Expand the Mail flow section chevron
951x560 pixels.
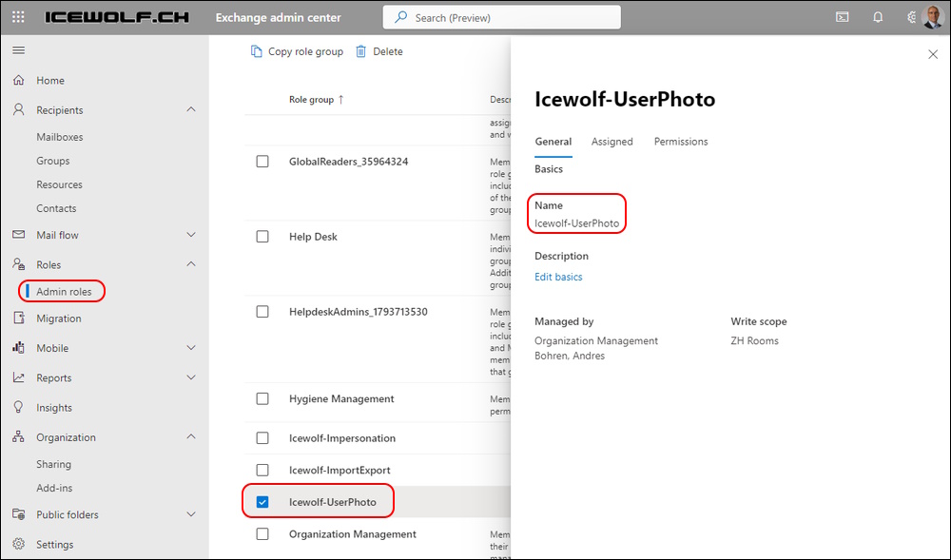tap(191, 235)
